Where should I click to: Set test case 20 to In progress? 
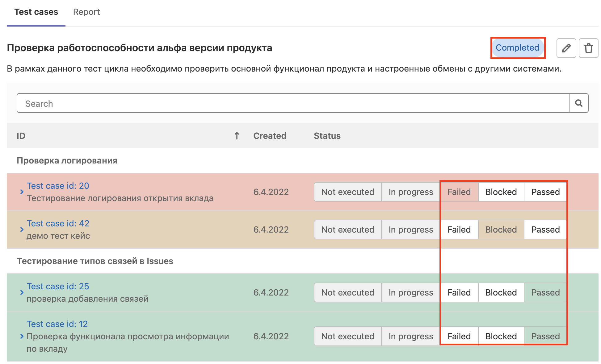(x=410, y=192)
